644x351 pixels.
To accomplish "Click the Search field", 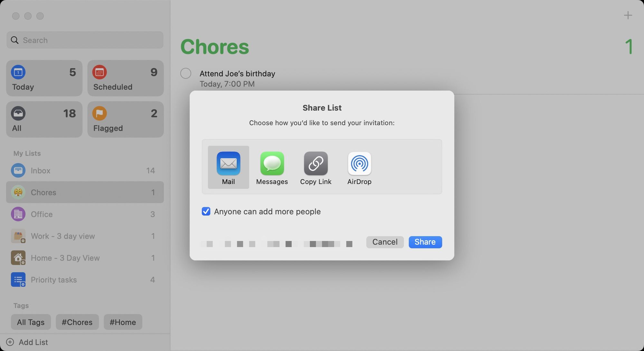I will 85,40.
